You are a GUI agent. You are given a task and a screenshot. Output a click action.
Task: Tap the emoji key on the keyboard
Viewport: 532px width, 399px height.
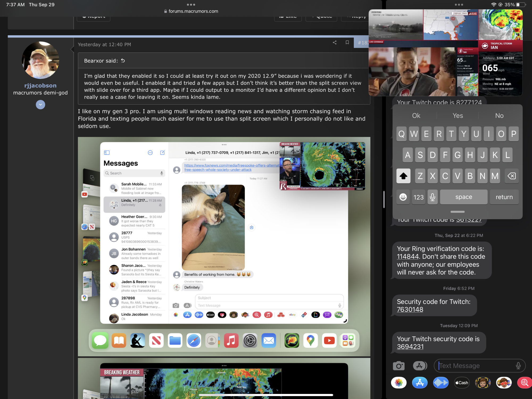(403, 197)
